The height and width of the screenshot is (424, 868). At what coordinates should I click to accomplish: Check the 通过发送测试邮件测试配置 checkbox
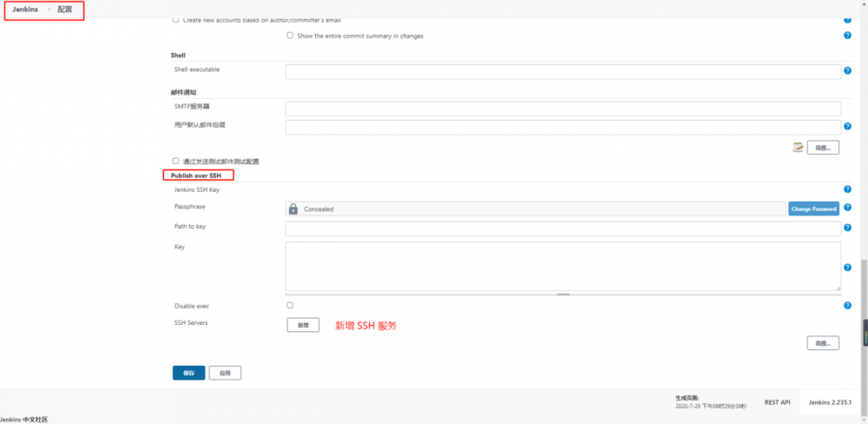[175, 161]
